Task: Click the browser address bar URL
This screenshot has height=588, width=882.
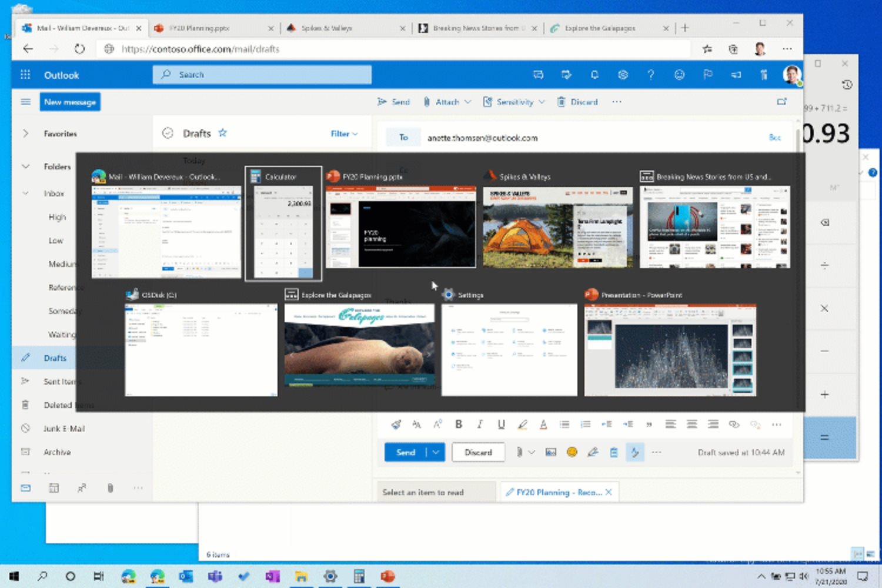Action: [200, 49]
